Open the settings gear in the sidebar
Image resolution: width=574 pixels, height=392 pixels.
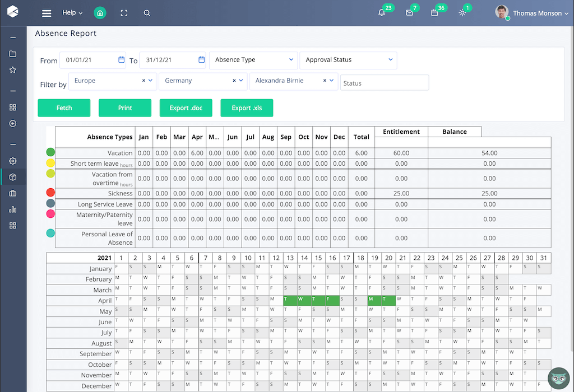click(x=13, y=161)
